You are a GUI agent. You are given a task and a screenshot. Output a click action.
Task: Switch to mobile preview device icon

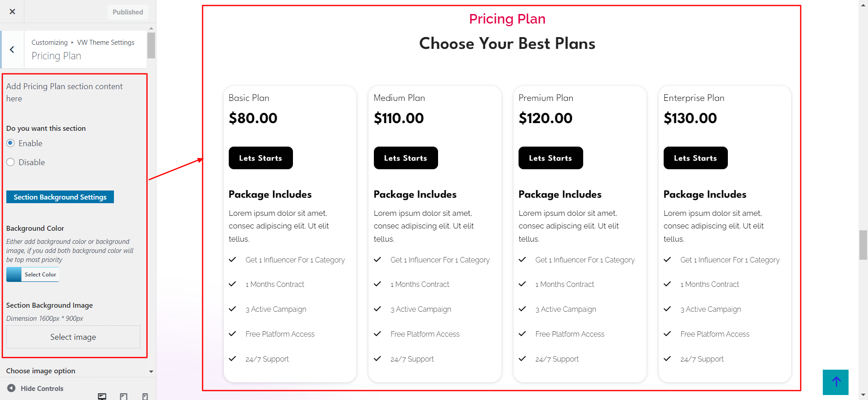tap(145, 396)
